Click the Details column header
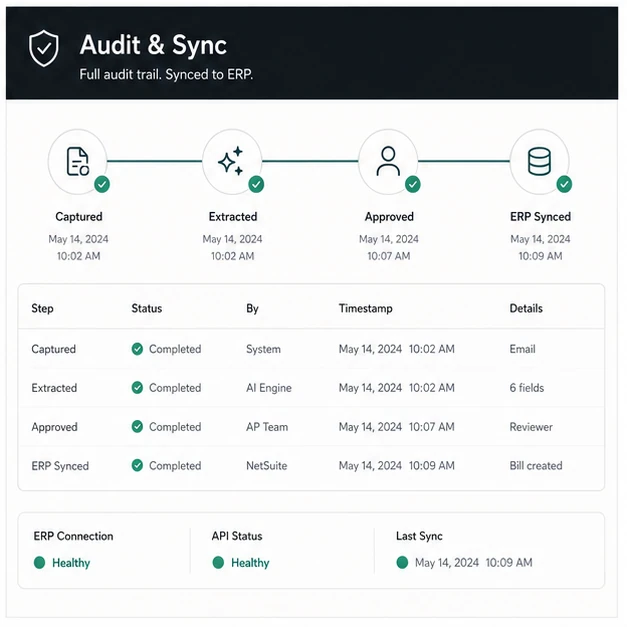Screen dimensions: 627x627 (526, 308)
